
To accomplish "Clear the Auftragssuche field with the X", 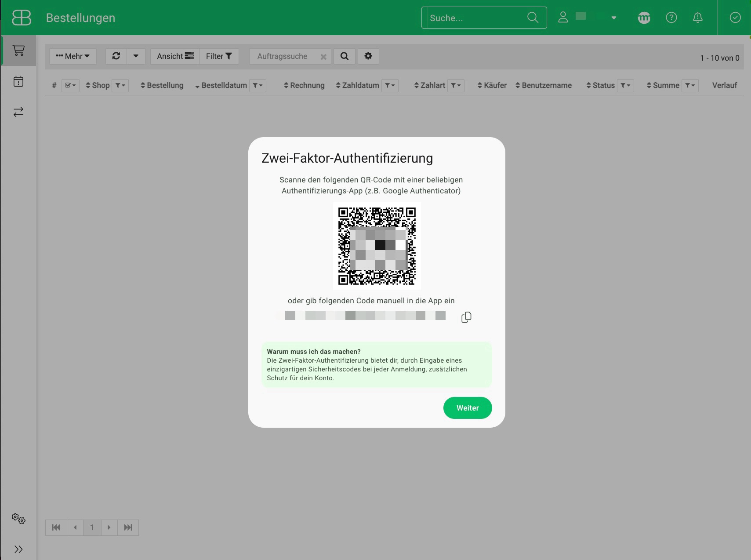I will tap(323, 57).
